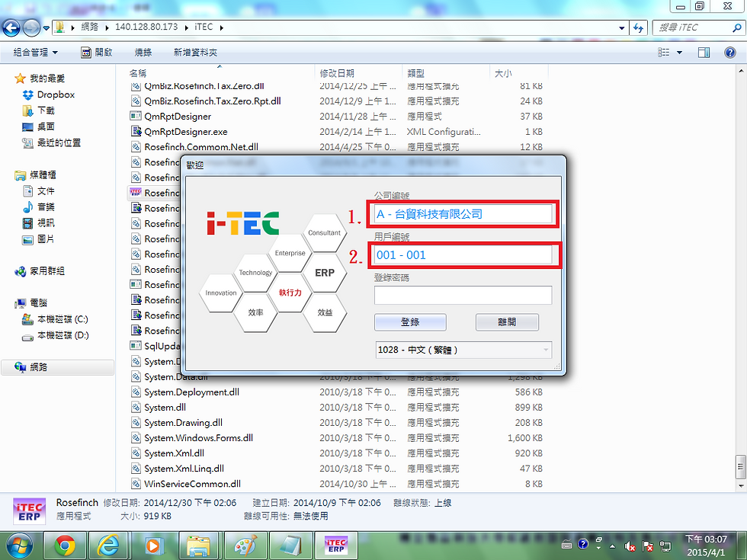This screenshot has width=747, height=560.
Task: Expand the address bar history dropdown
Action: [622, 28]
